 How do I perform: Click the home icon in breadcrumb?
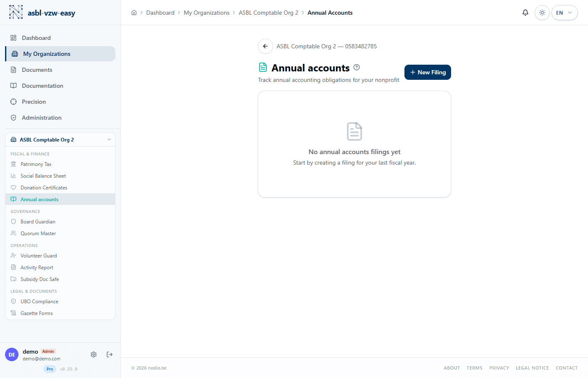coord(134,13)
